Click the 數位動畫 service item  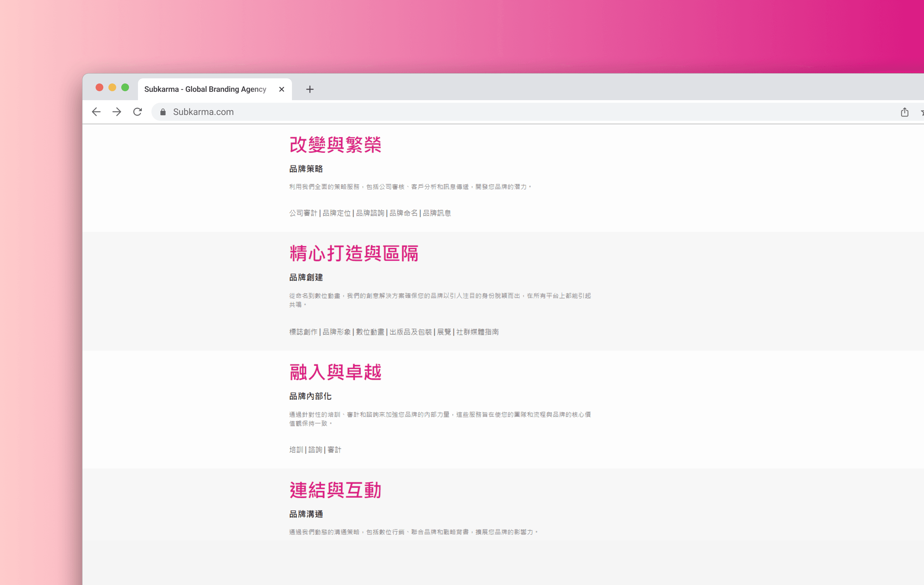pos(370,332)
